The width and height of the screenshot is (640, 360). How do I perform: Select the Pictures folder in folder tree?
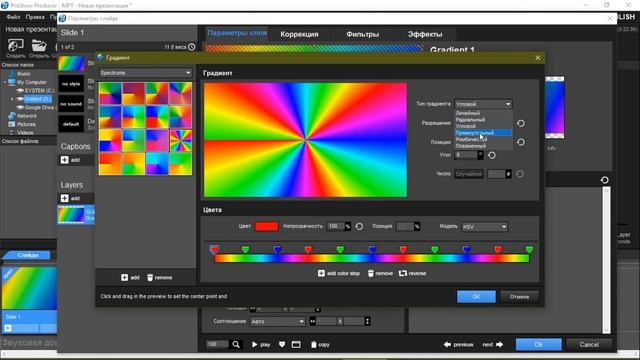pyautogui.click(x=26, y=124)
